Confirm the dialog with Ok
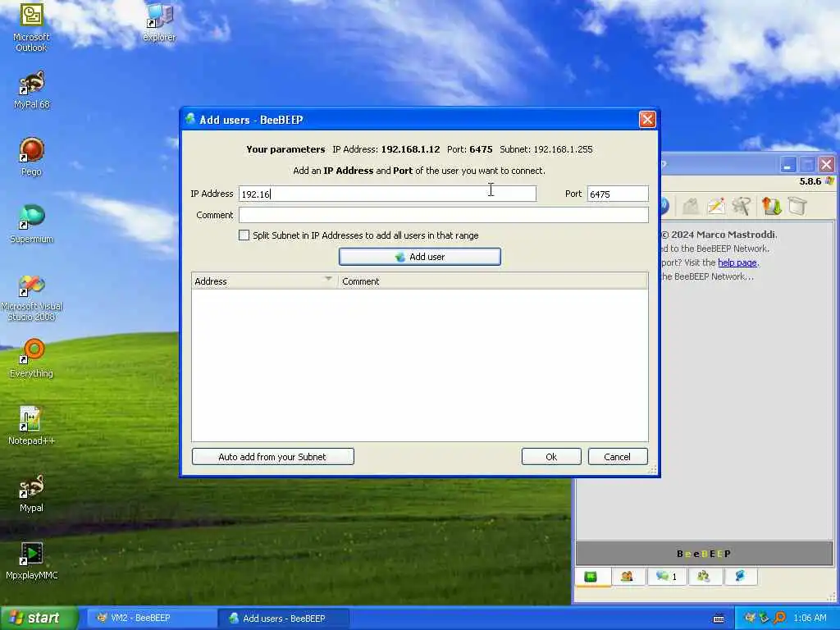Viewport: 840px width, 630px height. [551, 457]
